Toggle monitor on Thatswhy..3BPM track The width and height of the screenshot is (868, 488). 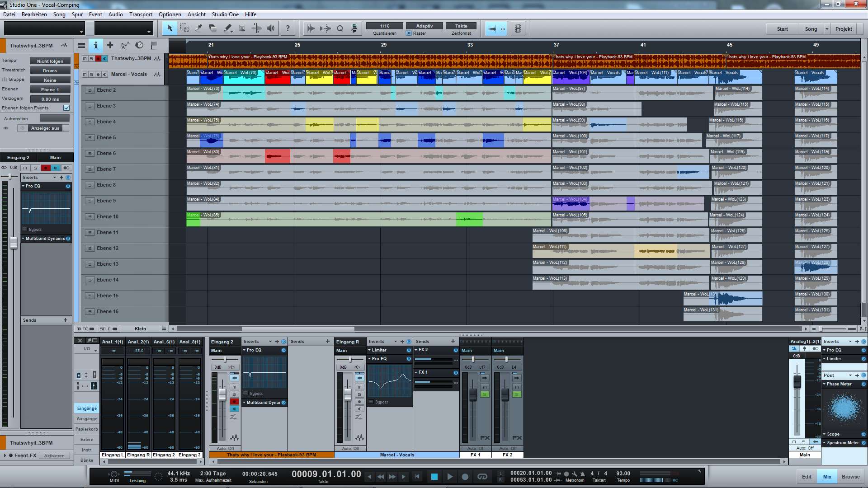pos(105,58)
